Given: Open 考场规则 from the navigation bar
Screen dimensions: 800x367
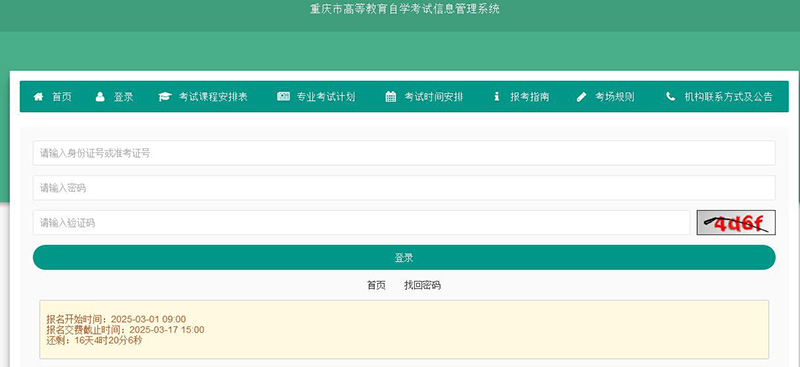Looking at the screenshot, I should pos(615,97).
